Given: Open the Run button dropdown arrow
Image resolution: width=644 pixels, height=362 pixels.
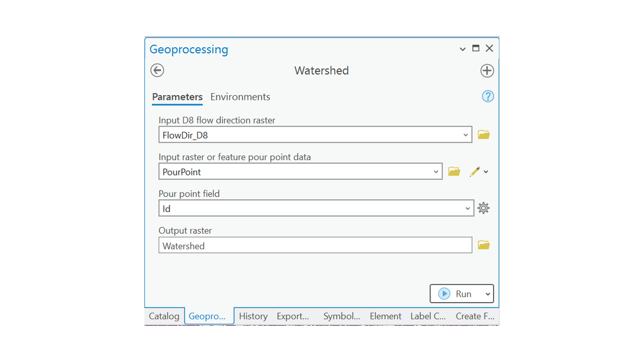Looking at the screenshot, I should click(488, 294).
